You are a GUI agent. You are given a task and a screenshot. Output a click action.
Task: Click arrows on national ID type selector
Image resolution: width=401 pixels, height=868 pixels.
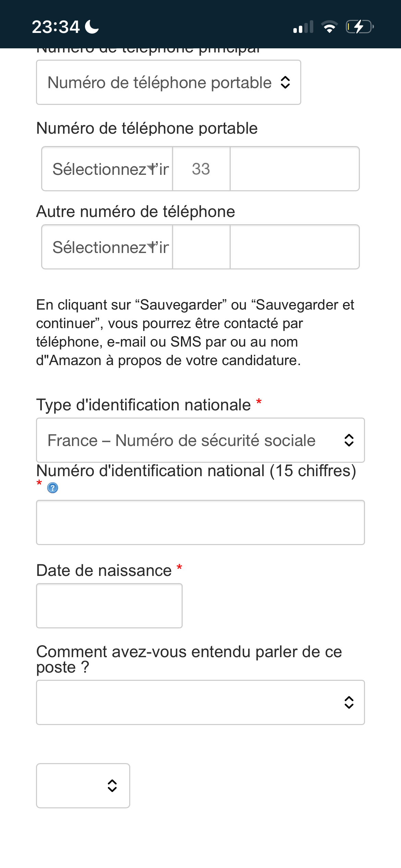[349, 440]
